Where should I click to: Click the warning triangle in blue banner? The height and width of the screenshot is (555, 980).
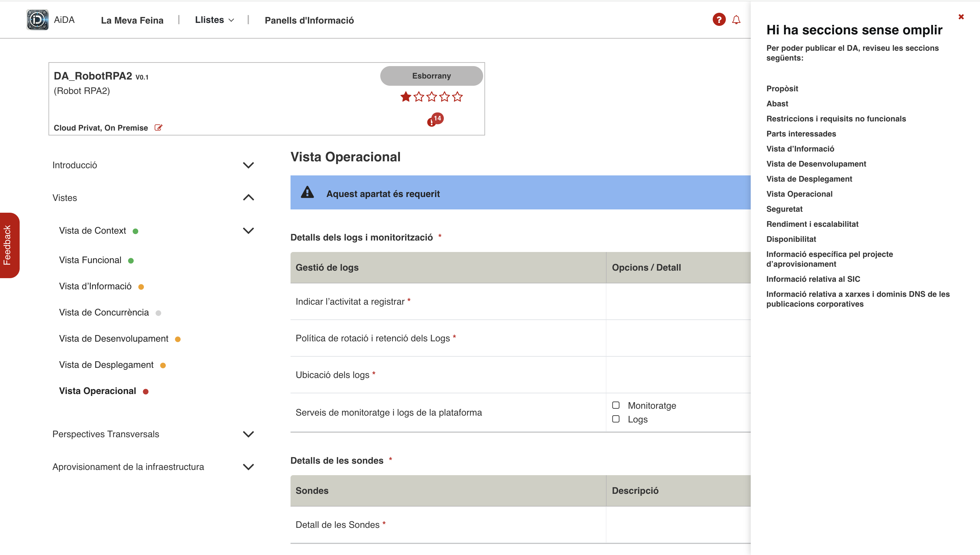pos(307,193)
